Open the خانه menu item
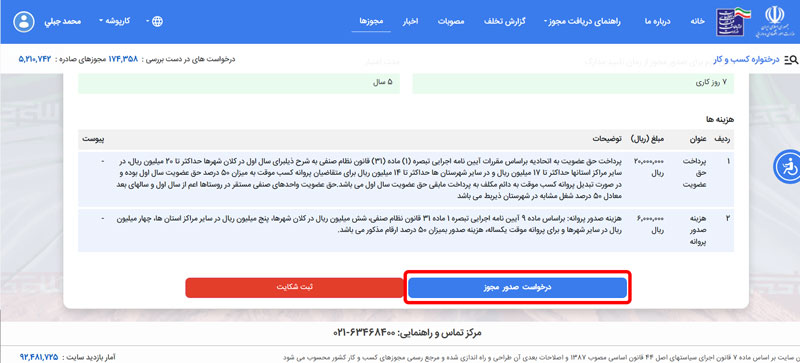 (x=697, y=21)
